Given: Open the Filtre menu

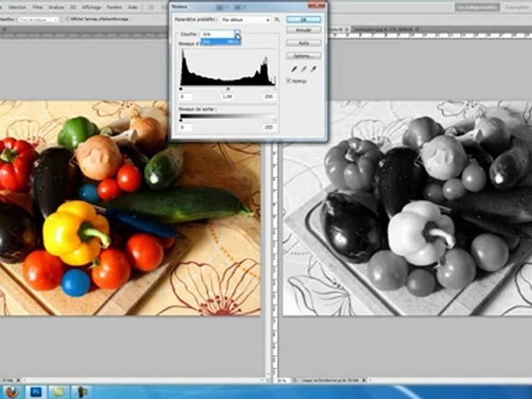Looking at the screenshot, I should pos(37,7).
